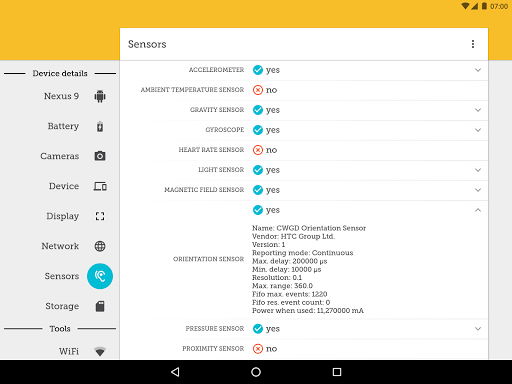The image size is (512, 384).
Task: Select the Magnetic Field Sensor label
Action: [x=204, y=190]
